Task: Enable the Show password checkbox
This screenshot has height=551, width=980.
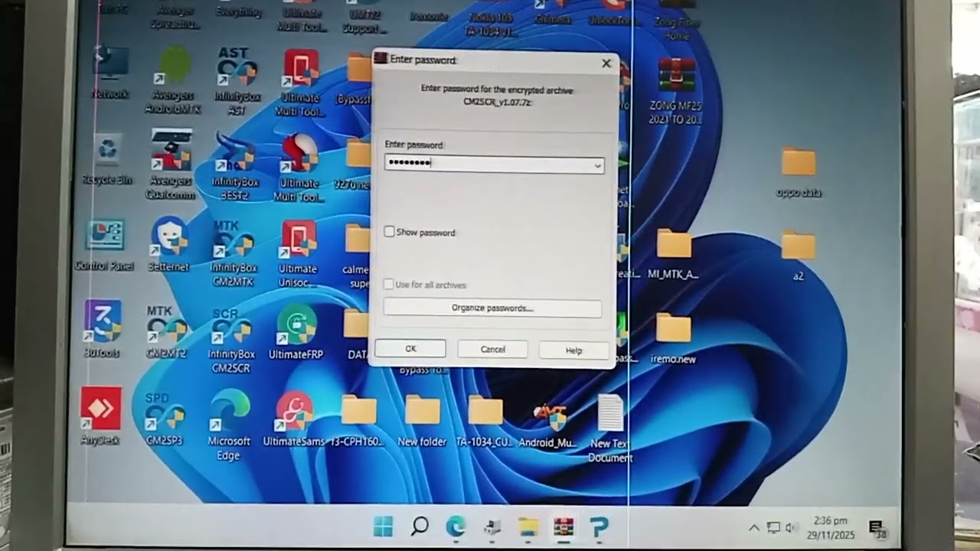Action: click(389, 232)
